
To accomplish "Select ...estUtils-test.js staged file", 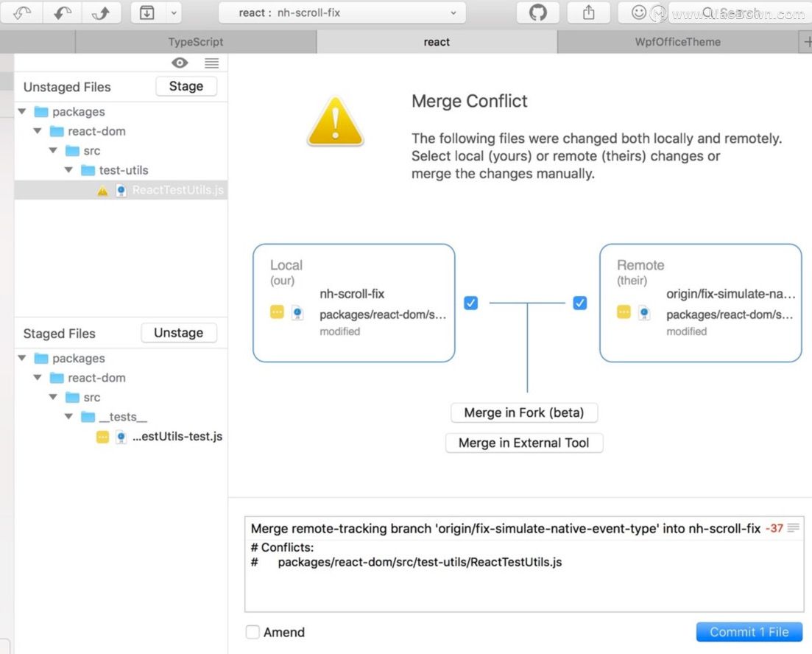I will coord(121,437).
